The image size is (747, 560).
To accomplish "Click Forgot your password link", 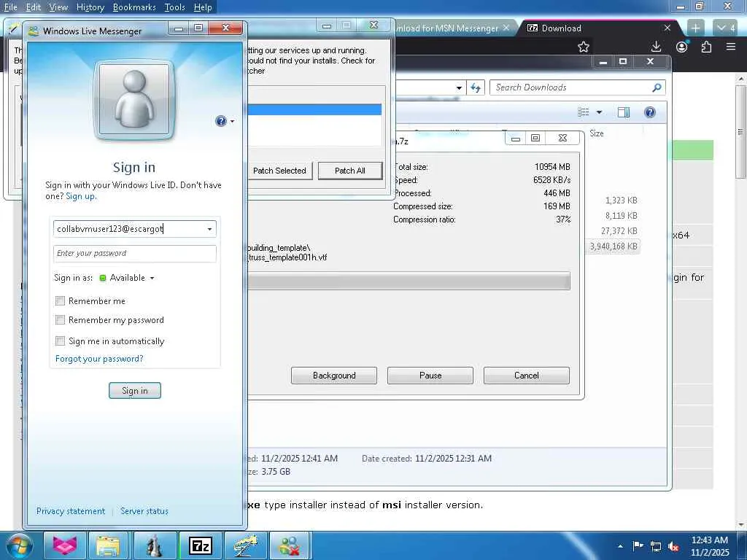I will pyautogui.click(x=99, y=359).
